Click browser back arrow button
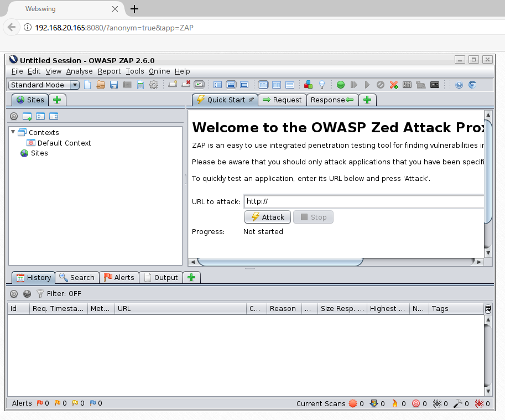 point(12,27)
